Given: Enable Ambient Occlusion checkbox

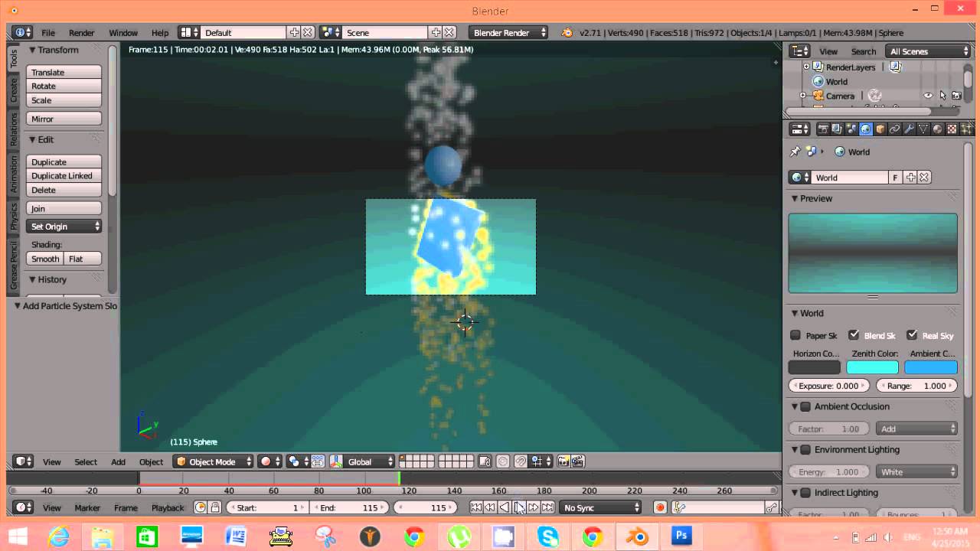Looking at the screenshot, I should point(805,406).
